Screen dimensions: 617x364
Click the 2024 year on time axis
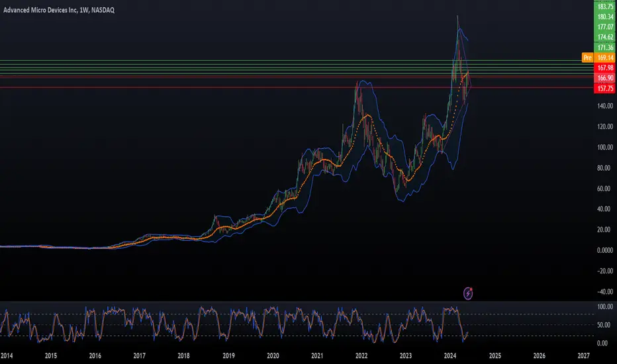click(450, 356)
